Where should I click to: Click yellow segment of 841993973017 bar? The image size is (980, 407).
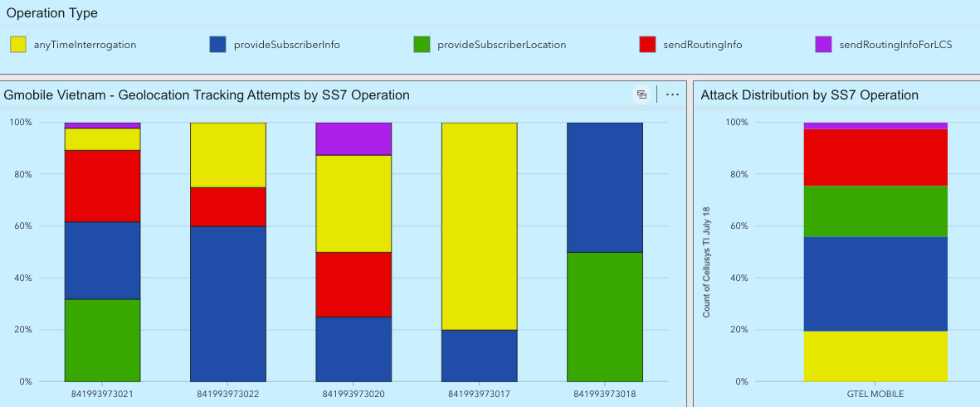click(x=479, y=225)
